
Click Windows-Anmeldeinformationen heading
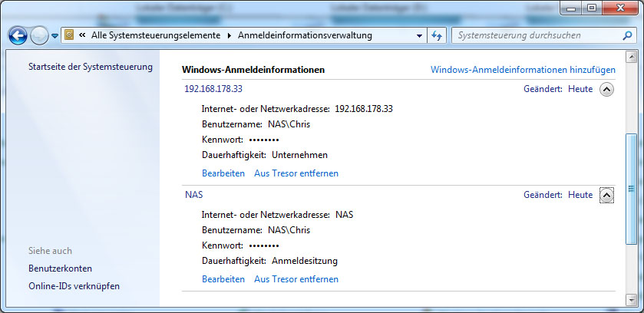pyautogui.click(x=253, y=70)
